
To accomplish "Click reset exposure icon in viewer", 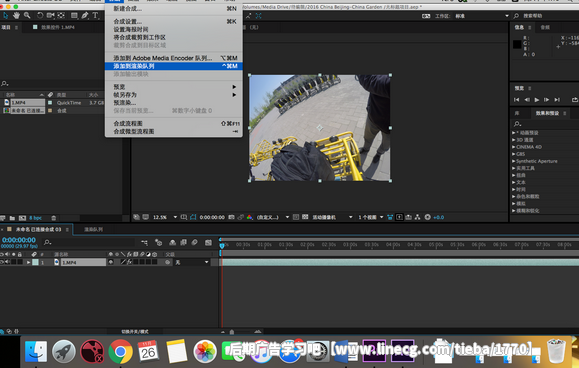I will click(x=428, y=217).
